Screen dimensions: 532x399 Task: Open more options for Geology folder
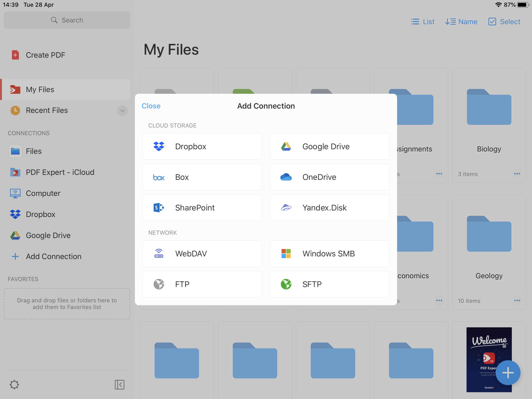coord(517,300)
